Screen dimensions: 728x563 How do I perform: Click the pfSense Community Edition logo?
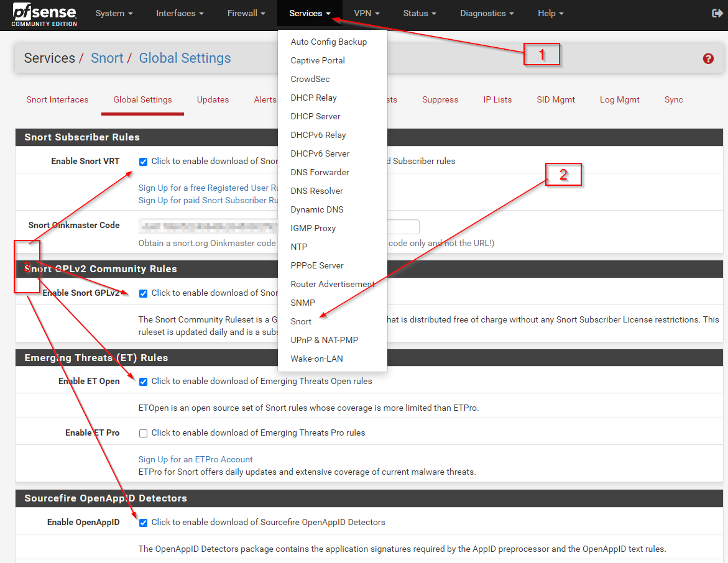45,14
